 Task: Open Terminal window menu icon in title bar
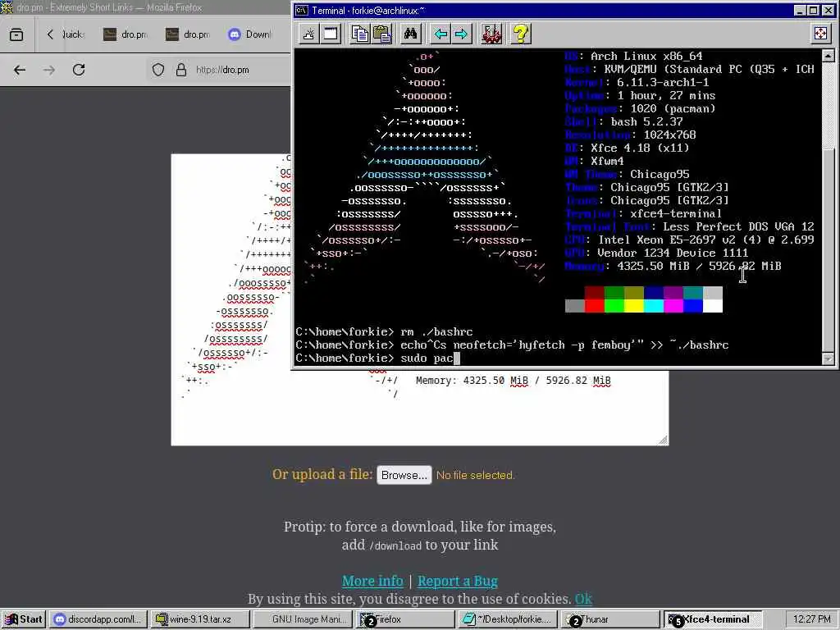302,10
